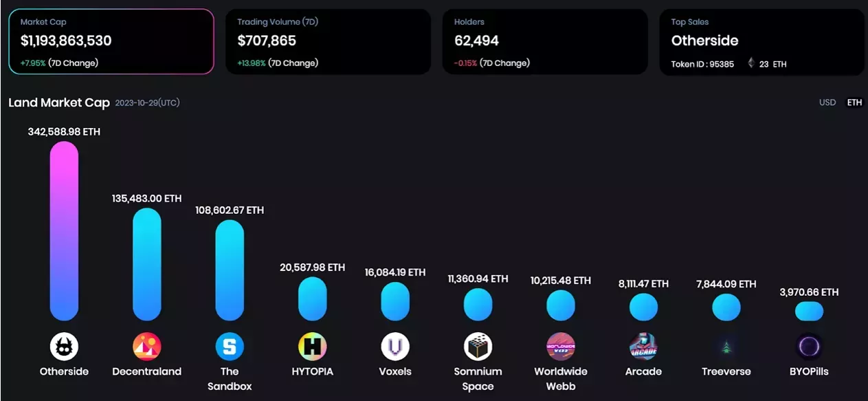The width and height of the screenshot is (868, 401).
Task: Select the Voxels logo icon
Action: coord(395,346)
